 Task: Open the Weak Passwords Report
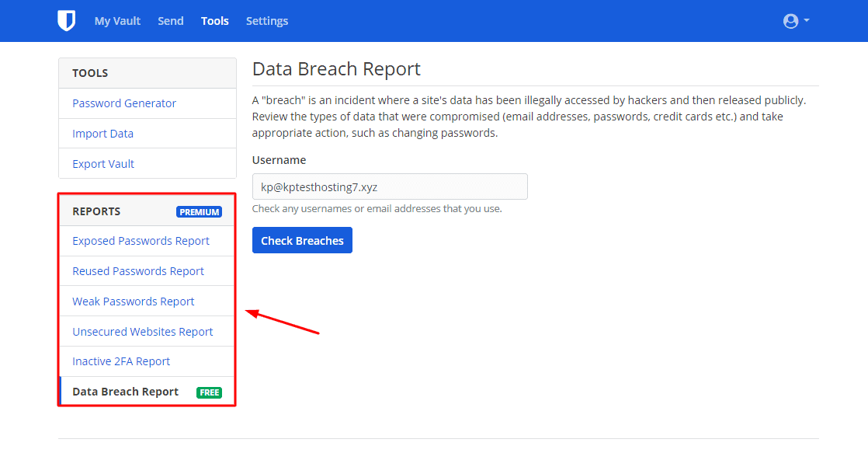click(134, 301)
